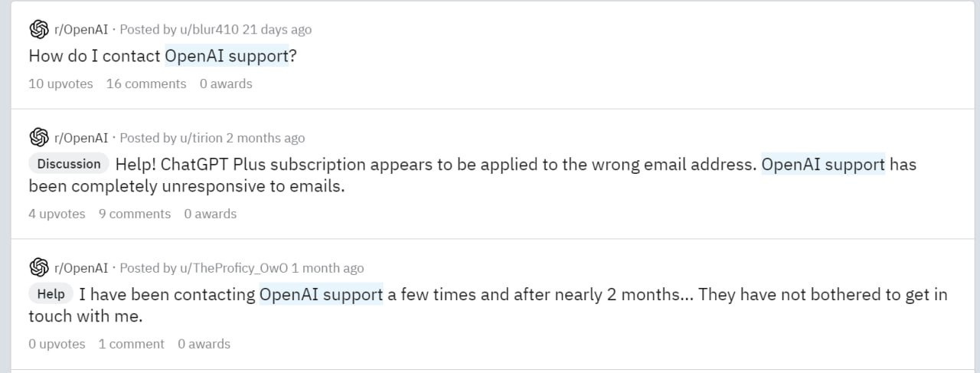The image size is (980, 373).
Task: Click the OpenAI icon on TheProficy_OwO's post
Action: 38,268
